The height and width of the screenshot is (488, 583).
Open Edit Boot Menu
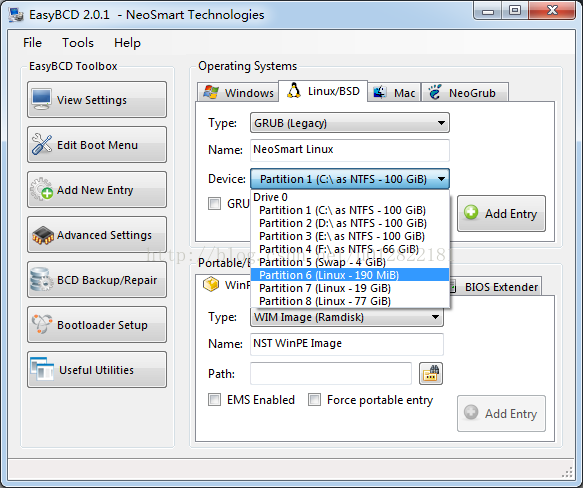pyautogui.click(x=97, y=145)
